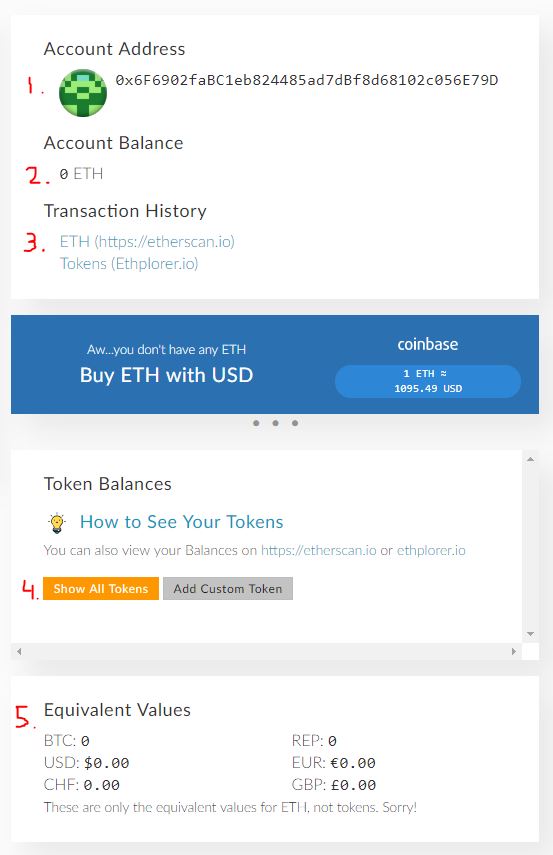The image size is (553, 855).
Task: Open the etherscan.io link in the balances note
Action: click(318, 550)
